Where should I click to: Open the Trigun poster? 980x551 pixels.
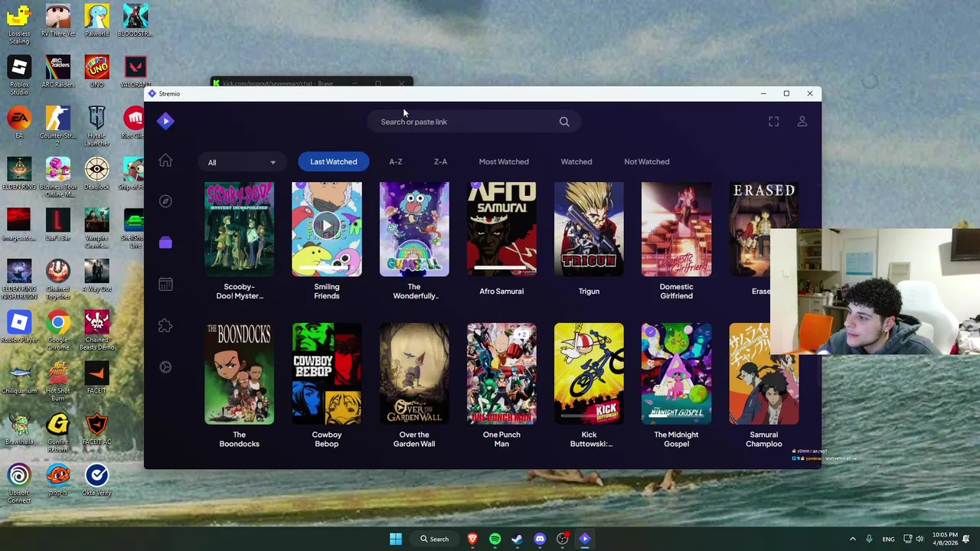[x=589, y=229]
